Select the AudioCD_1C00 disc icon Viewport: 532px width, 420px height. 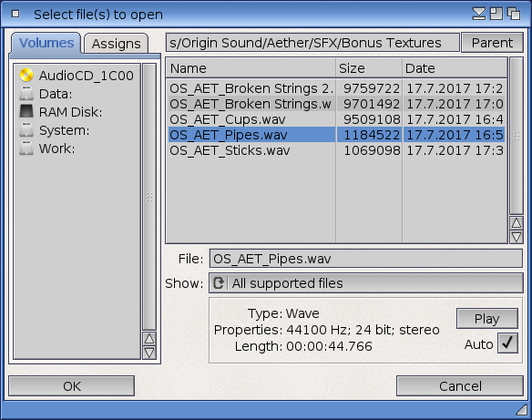click(x=26, y=76)
